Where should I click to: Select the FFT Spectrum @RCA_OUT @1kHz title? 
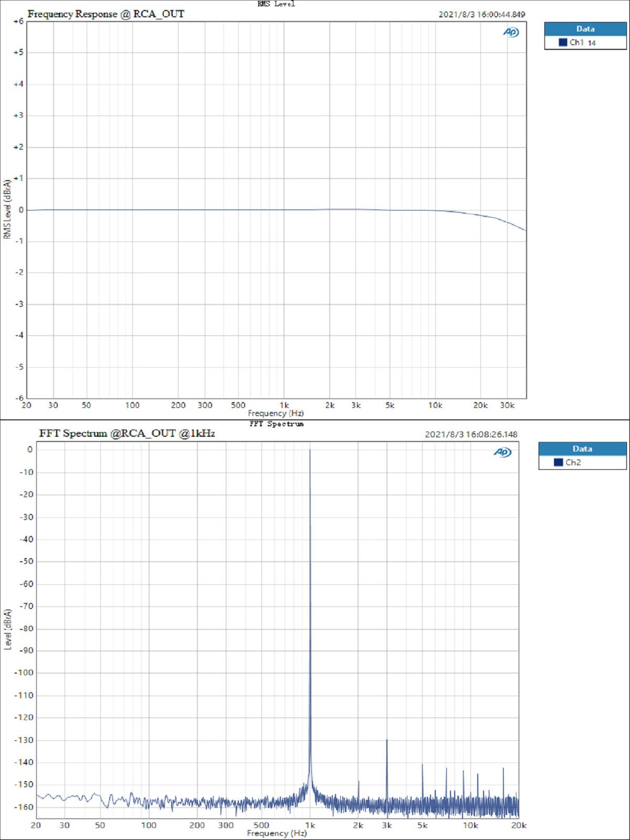[127, 433]
